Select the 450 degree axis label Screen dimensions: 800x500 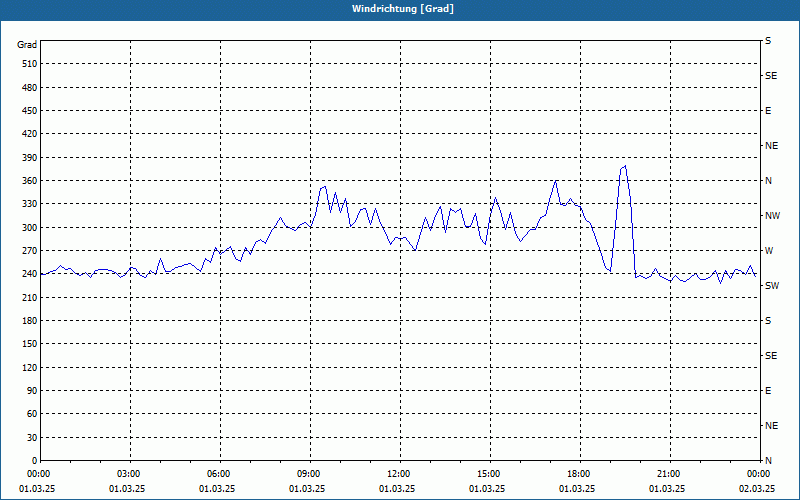pos(30,111)
